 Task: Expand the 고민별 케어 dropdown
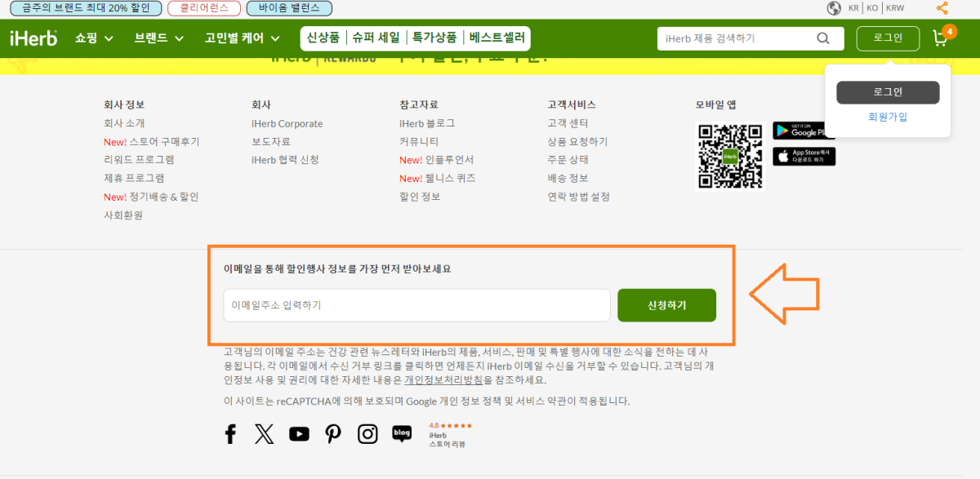pyautogui.click(x=234, y=38)
